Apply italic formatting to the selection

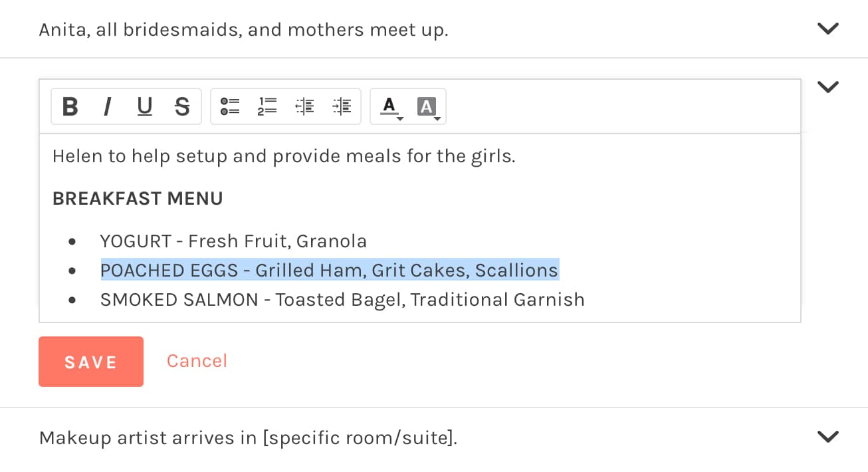coord(107,106)
